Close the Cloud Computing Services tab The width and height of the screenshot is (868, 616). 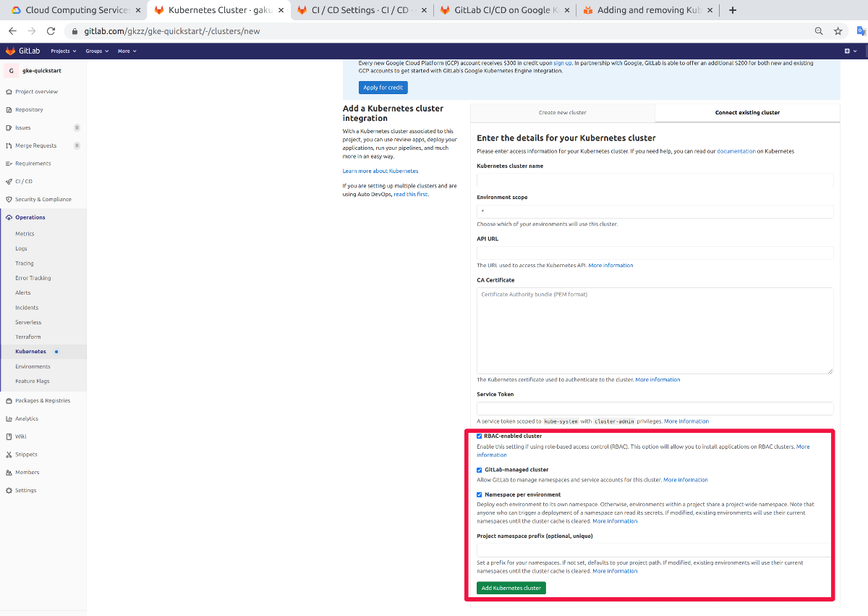coord(137,10)
